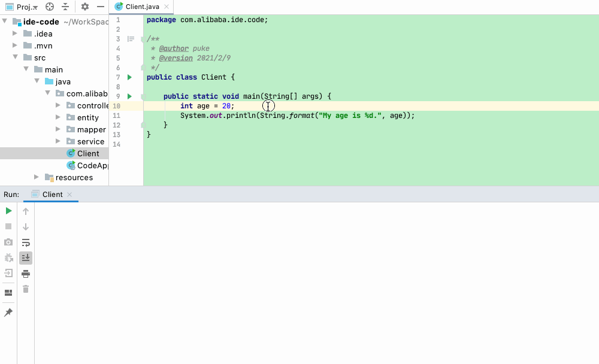Click line number 10 in gutter
Viewport: 599px width, 364px height.
click(117, 106)
